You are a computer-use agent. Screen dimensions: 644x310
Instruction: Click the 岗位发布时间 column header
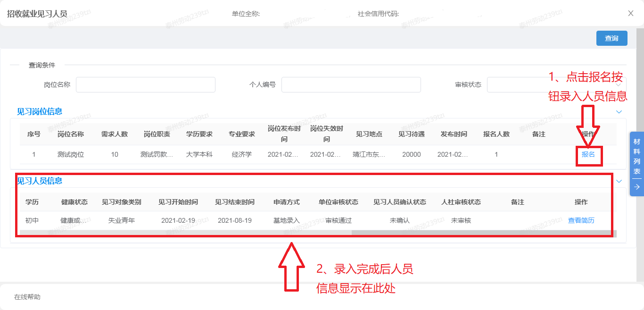pyautogui.click(x=284, y=134)
